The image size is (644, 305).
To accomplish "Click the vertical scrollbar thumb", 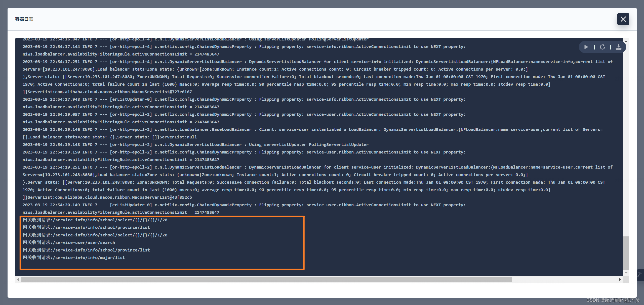I will [626, 253].
